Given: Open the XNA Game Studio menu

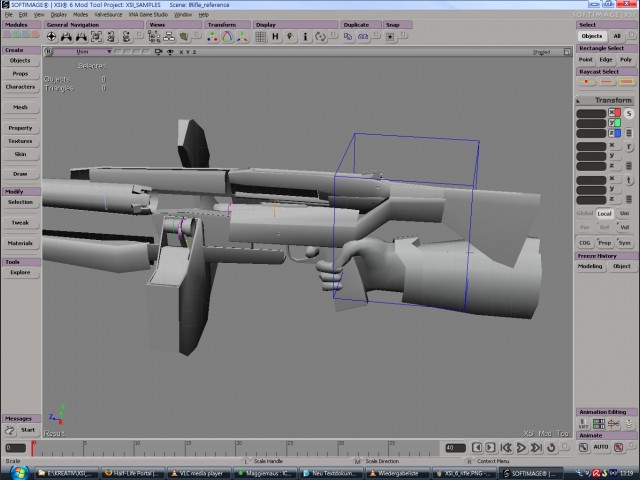Looking at the screenshot, I should (x=148, y=15).
